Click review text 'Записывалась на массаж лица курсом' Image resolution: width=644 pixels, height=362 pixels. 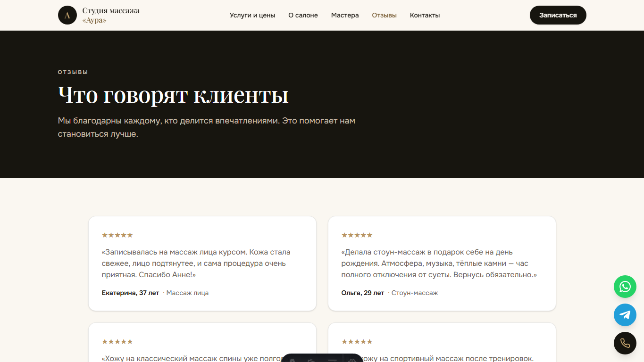(196, 263)
